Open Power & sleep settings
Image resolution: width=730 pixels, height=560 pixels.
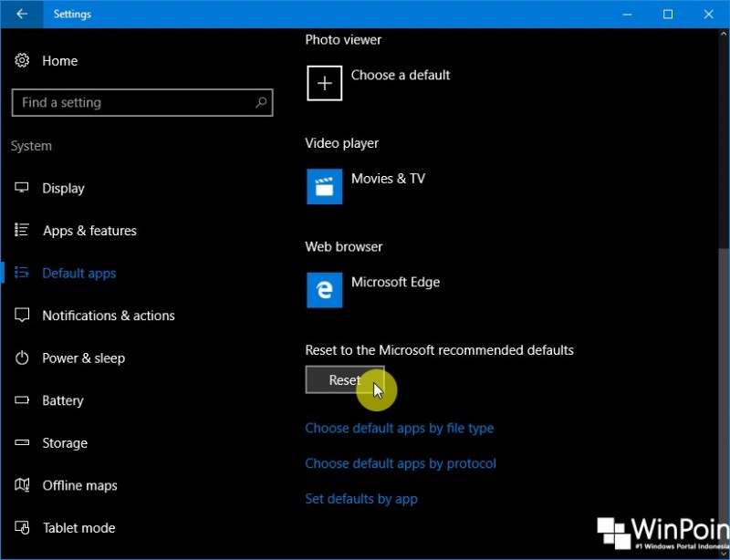84,358
